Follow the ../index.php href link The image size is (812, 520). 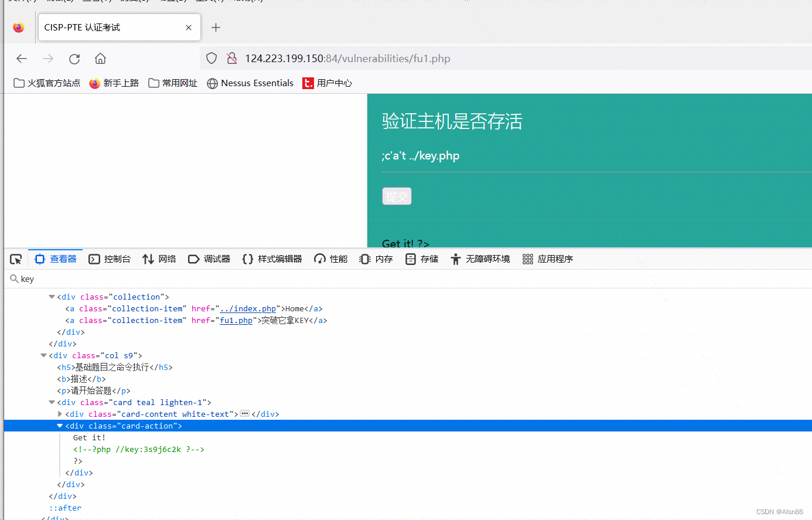click(248, 309)
